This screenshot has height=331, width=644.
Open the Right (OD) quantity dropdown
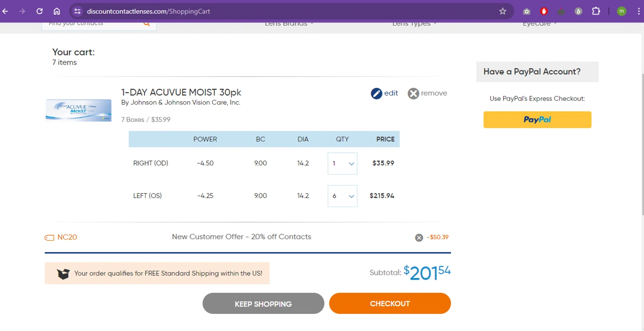click(x=342, y=163)
